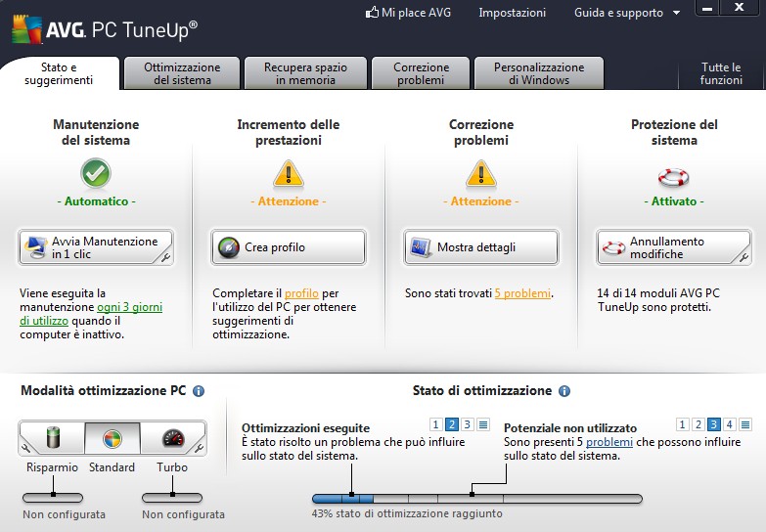Click Mi piace AVG link
Screen dimensions: 766x532
[x=416, y=13]
